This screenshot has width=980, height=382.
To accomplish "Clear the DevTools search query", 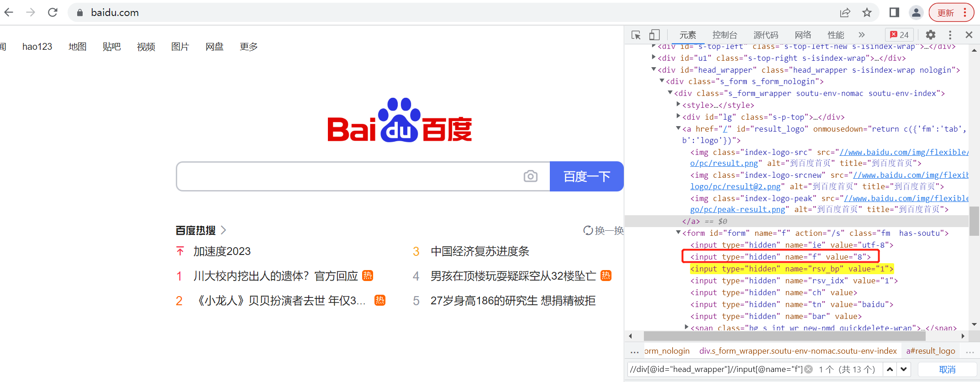I will [x=808, y=369].
